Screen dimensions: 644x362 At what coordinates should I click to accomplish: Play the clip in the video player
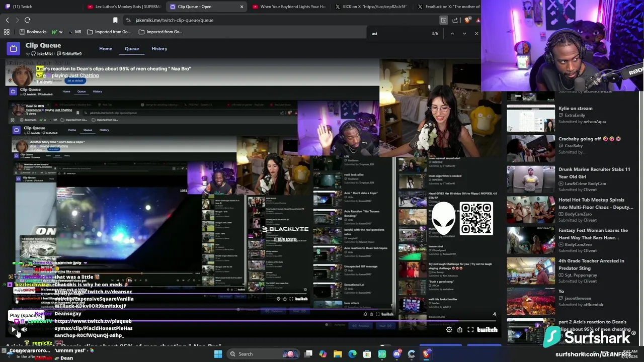point(14,329)
